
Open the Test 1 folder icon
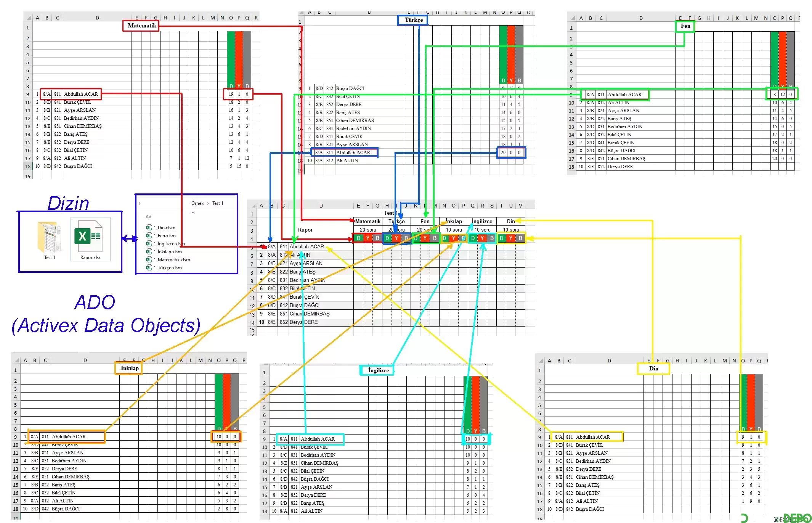pyautogui.click(x=49, y=237)
